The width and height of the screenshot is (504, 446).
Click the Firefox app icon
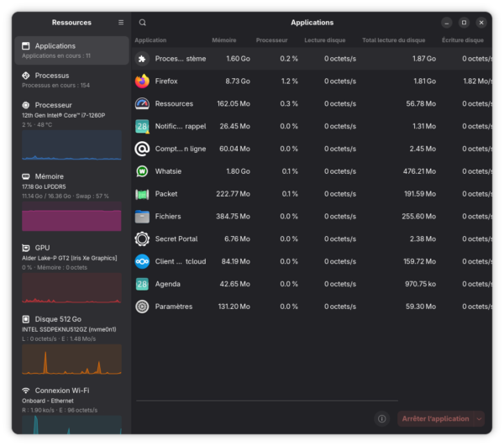[x=142, y=81]
